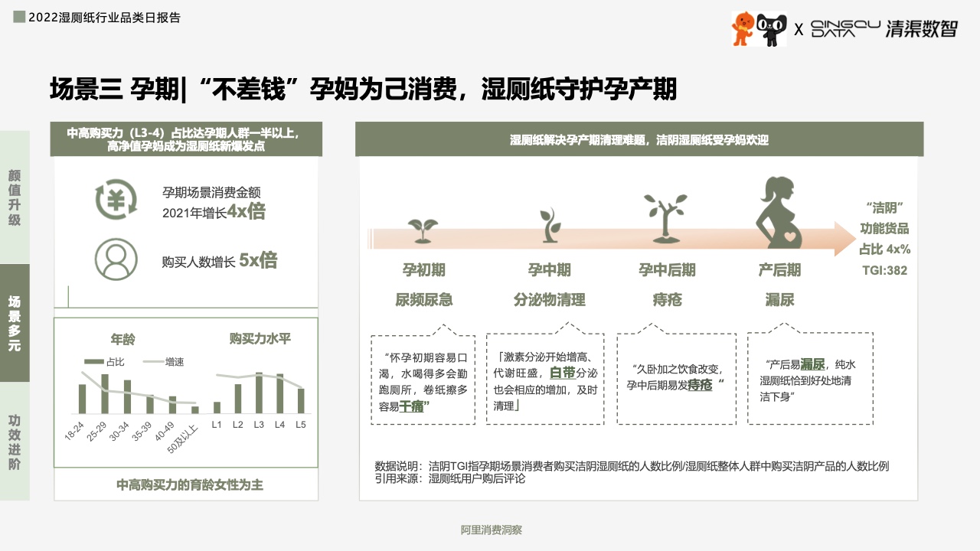
Task: Select the 场景多元 side tab
Action: (x=15, y=323)
